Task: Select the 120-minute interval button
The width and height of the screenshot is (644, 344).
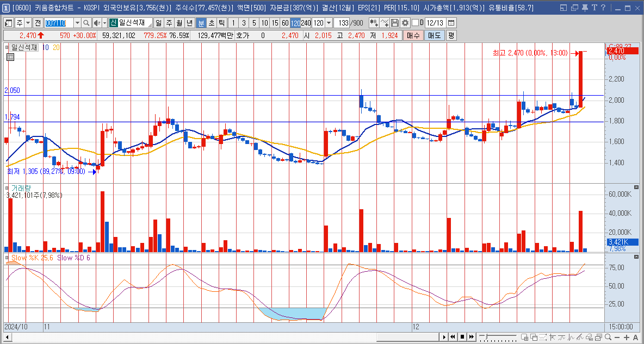Action: (295, 23)
